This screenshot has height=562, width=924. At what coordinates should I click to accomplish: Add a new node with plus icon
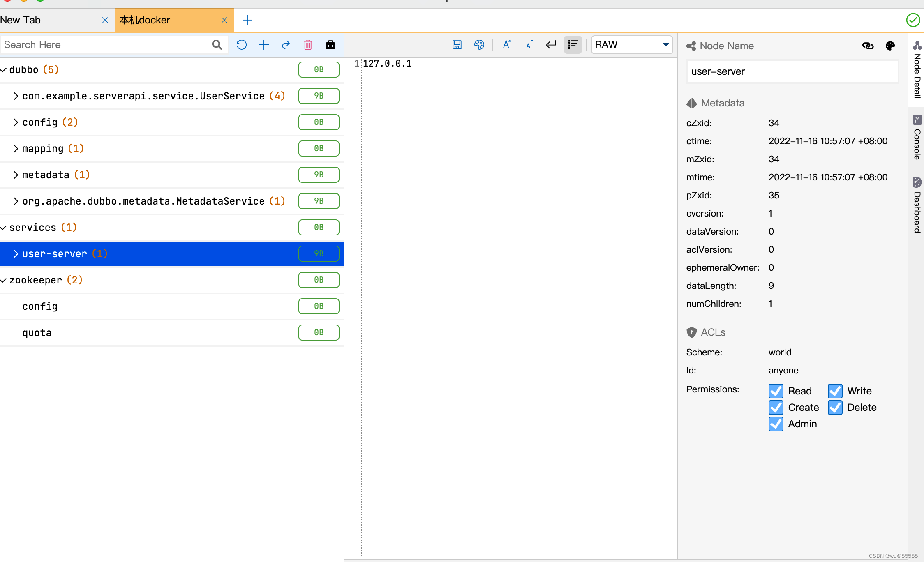pos(264,45)
